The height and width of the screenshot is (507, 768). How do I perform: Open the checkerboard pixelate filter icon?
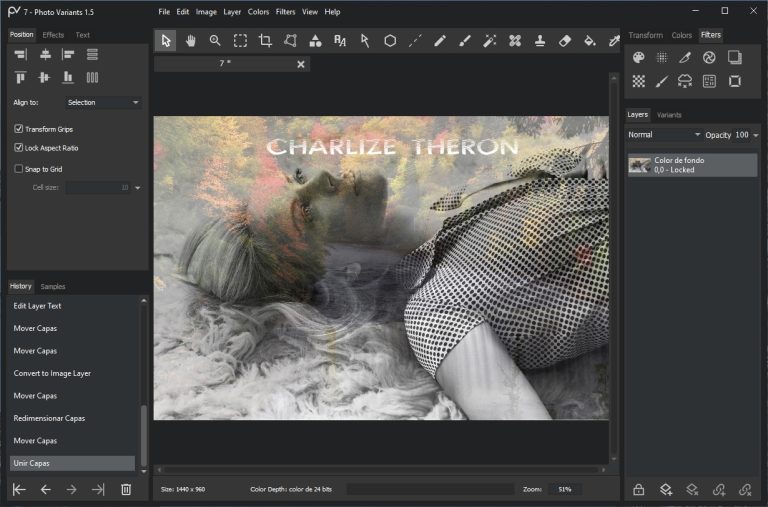(x=638, y=81)
